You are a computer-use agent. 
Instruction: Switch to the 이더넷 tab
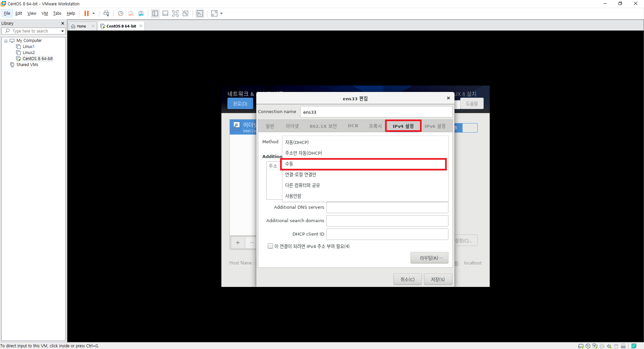pyautogui.click(x=292, y=126)
